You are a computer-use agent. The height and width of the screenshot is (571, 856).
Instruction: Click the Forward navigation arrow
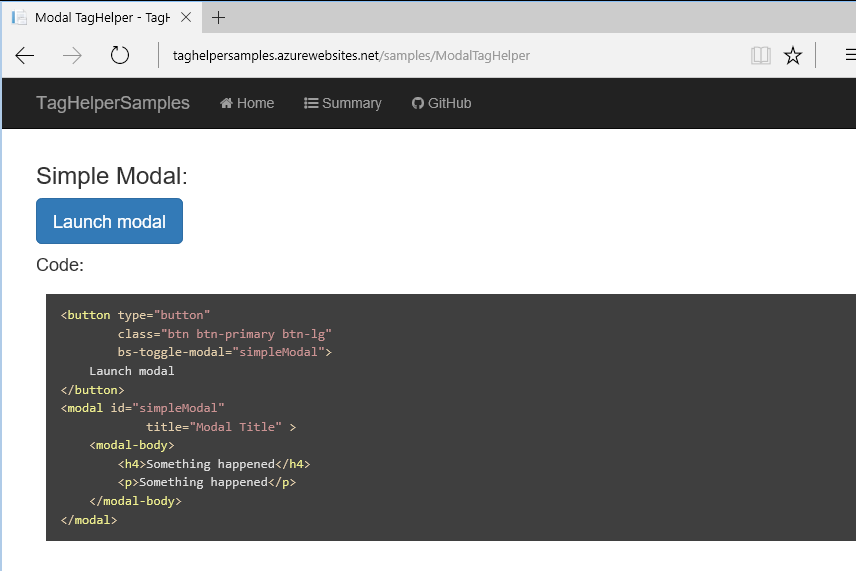point(72,56)
